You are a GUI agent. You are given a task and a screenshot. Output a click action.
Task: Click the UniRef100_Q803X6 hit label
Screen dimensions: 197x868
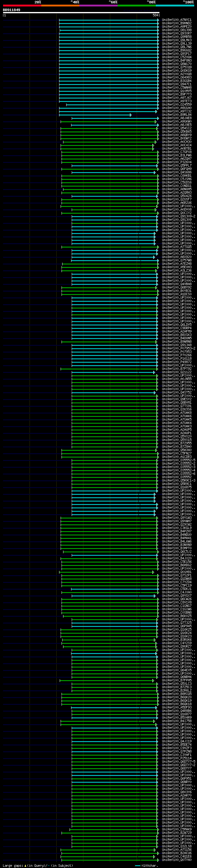point(176,792)
